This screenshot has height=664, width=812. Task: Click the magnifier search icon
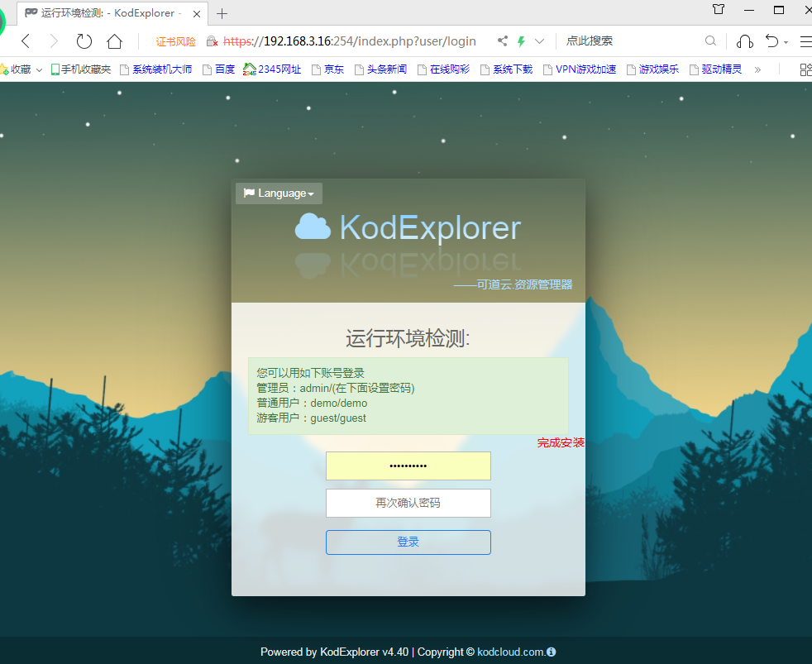710,41
